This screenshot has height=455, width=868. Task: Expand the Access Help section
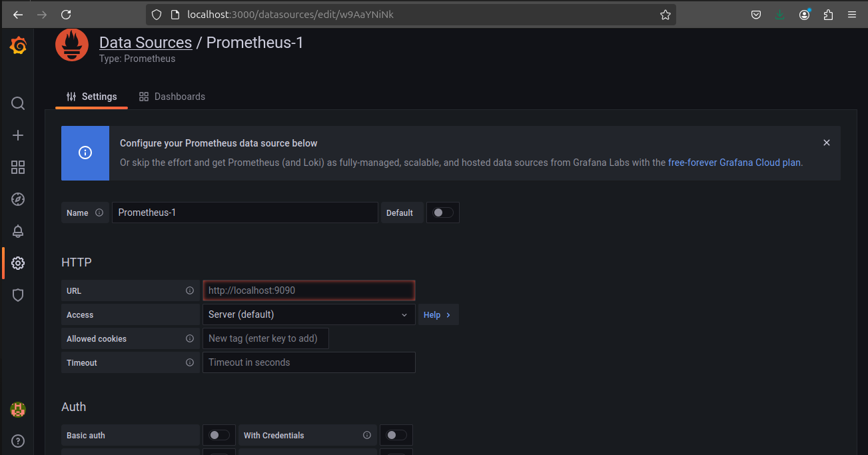click(x=438, y=314)
